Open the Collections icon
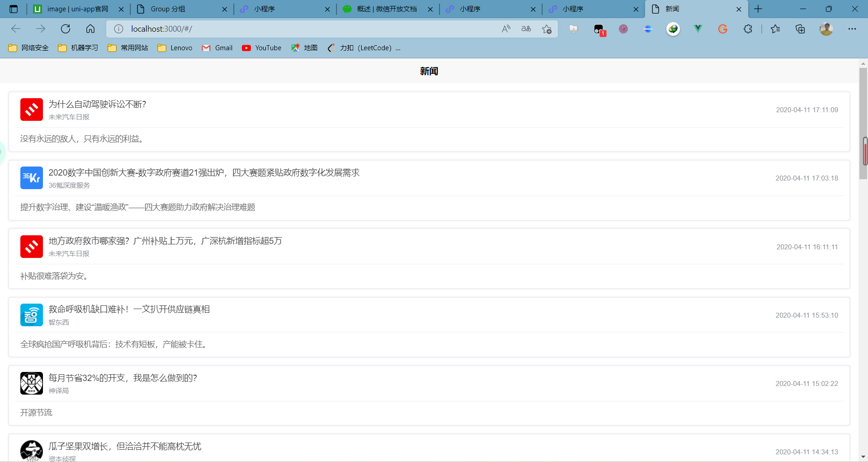 [x=800, y=29]
